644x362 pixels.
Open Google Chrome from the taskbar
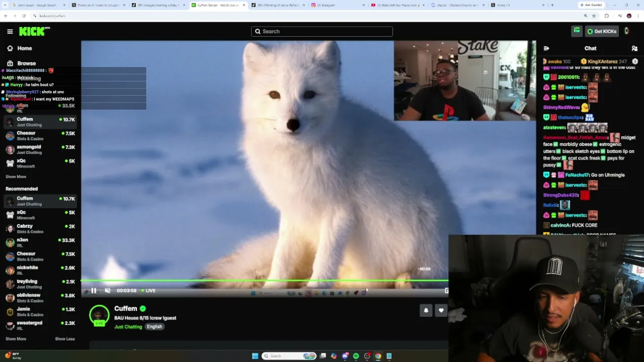coord(378,356)
